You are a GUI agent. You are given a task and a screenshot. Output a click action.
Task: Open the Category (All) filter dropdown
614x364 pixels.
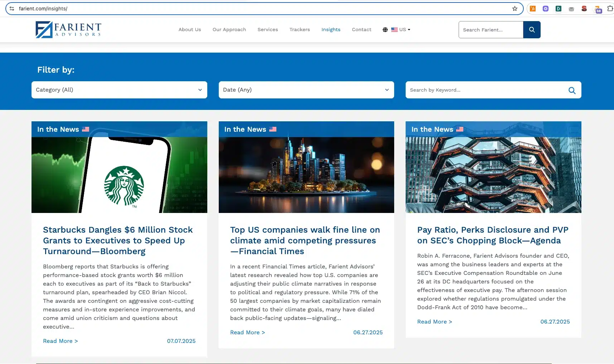(119, 90)
